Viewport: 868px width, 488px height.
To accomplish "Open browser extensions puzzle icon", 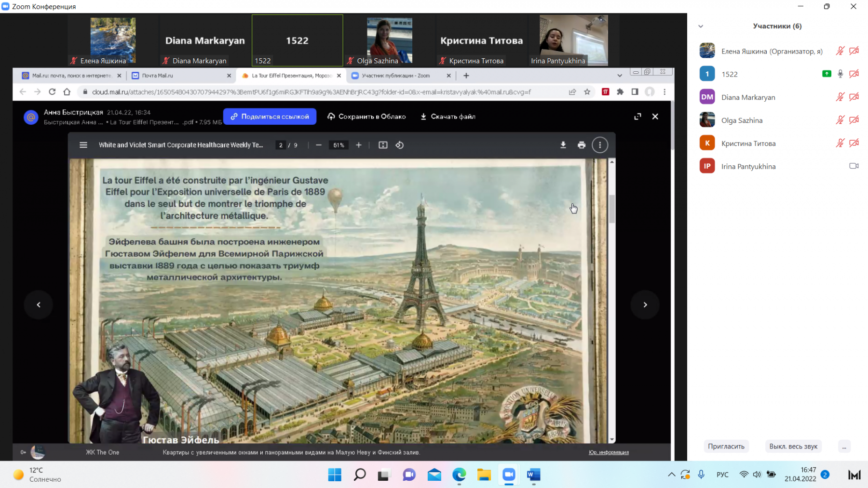I will (620, 92).
